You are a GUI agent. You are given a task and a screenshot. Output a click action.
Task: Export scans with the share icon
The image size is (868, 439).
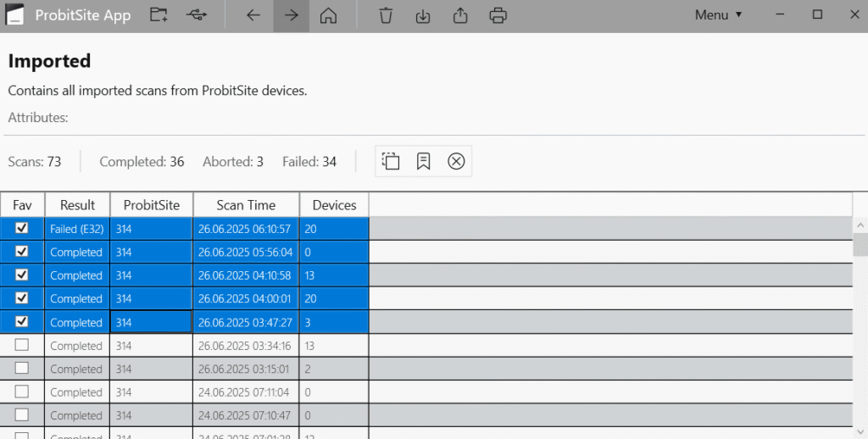[460, 15]
